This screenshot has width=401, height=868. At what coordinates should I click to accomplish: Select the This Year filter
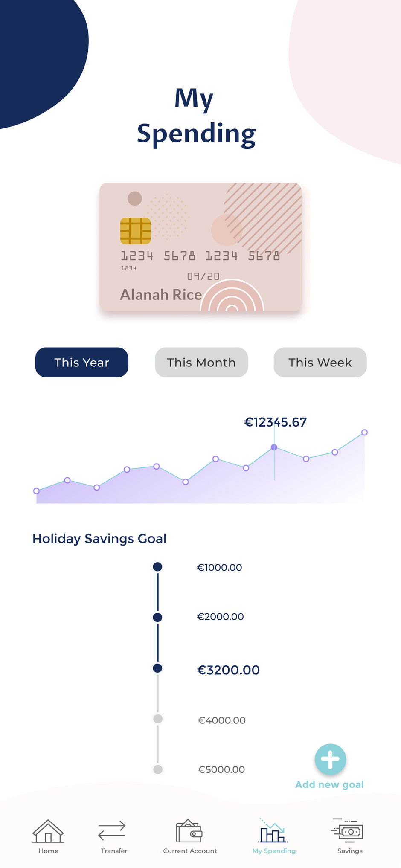(x=81, y=362)
